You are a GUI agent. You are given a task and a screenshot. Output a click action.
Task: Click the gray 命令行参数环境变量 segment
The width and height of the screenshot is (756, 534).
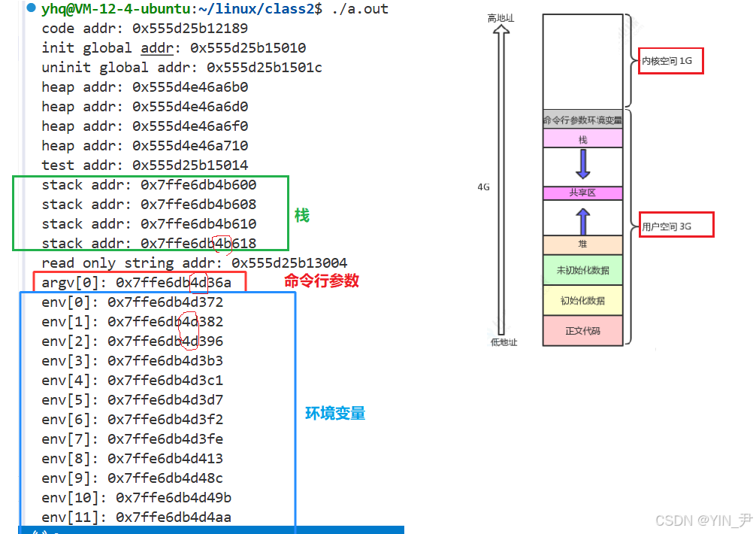pyautogui.click(x=582, y=120)
